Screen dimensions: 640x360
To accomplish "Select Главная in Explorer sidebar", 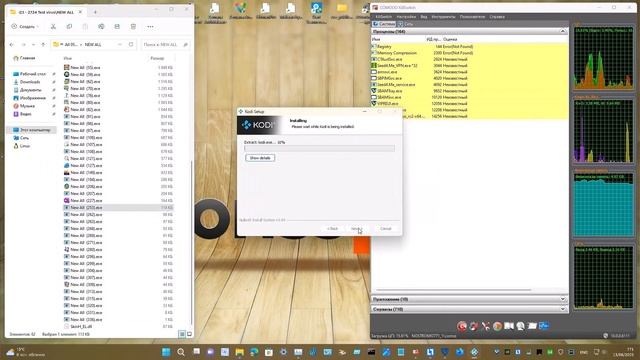I will (x=25, y=58).
